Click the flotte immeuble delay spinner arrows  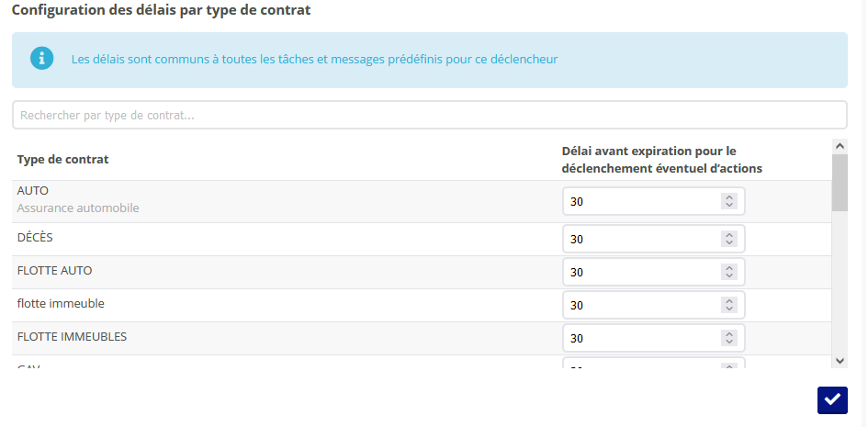click(x=729, y=305)
